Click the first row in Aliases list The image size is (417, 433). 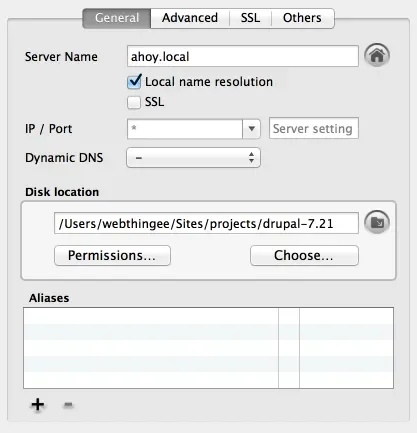tap(208, 316)
